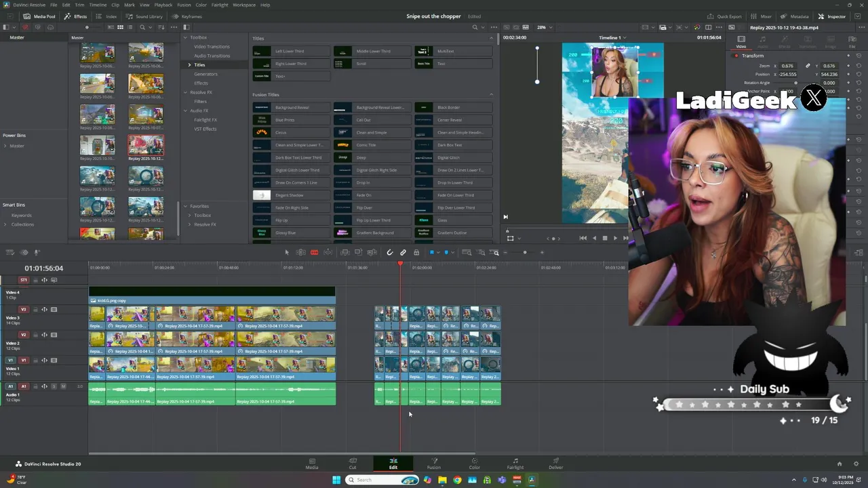Image resolution: width=868 pixels, height=488 pixels.
Task: Lock the V2 video track
Action: coord(35,335)
